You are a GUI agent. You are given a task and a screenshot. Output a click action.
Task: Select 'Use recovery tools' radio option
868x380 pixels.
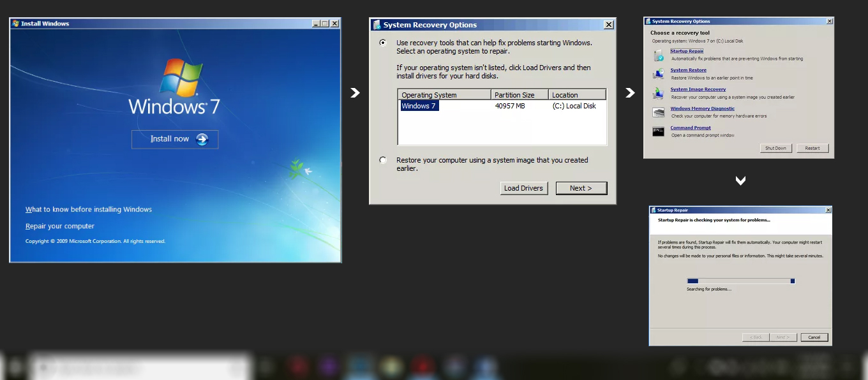(383, 43)
